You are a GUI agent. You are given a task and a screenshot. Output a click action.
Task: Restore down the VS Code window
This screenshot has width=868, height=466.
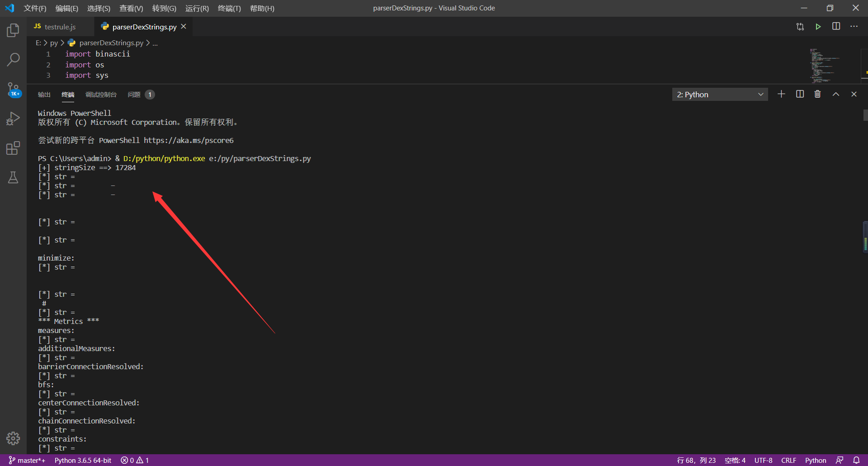coord(830,8)
